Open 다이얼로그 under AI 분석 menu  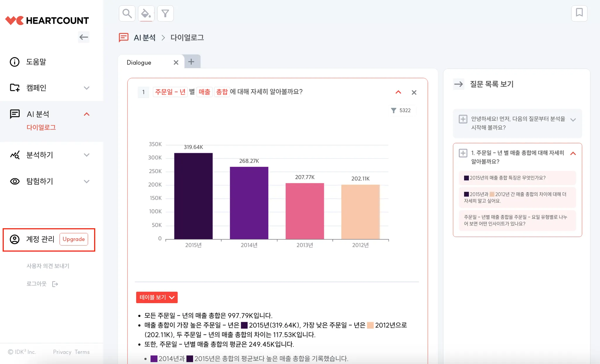click(x=41, y=128)
